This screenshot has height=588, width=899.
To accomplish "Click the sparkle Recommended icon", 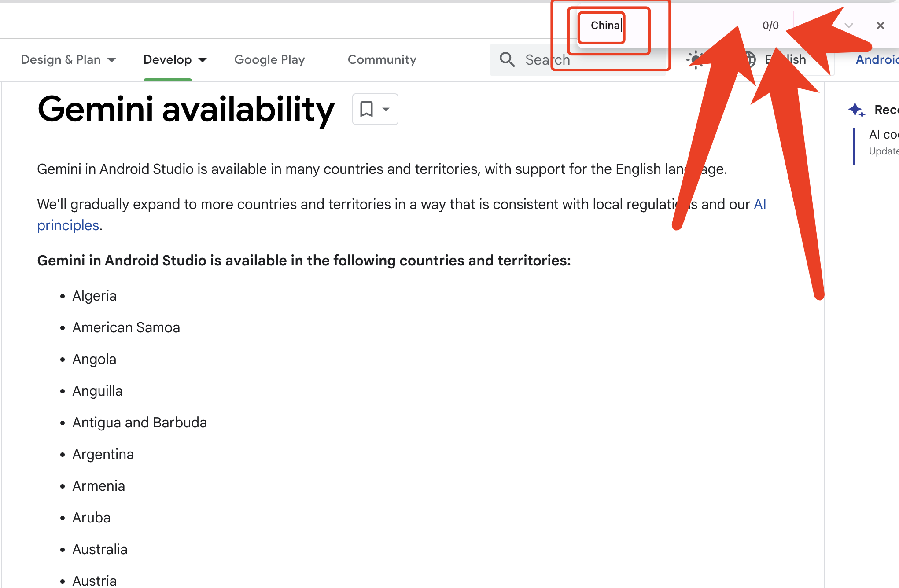I will tap(856, 110).
